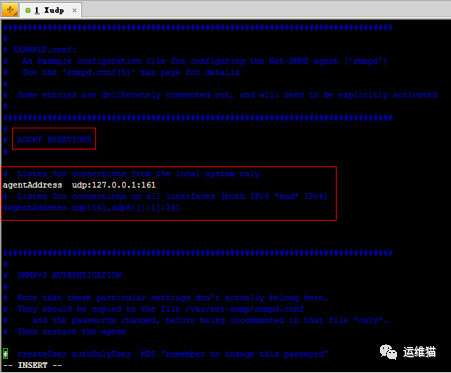The height and width of the screenshot is (373, 451).
Task: Click the green connection status dot
Action: point(28,11)
